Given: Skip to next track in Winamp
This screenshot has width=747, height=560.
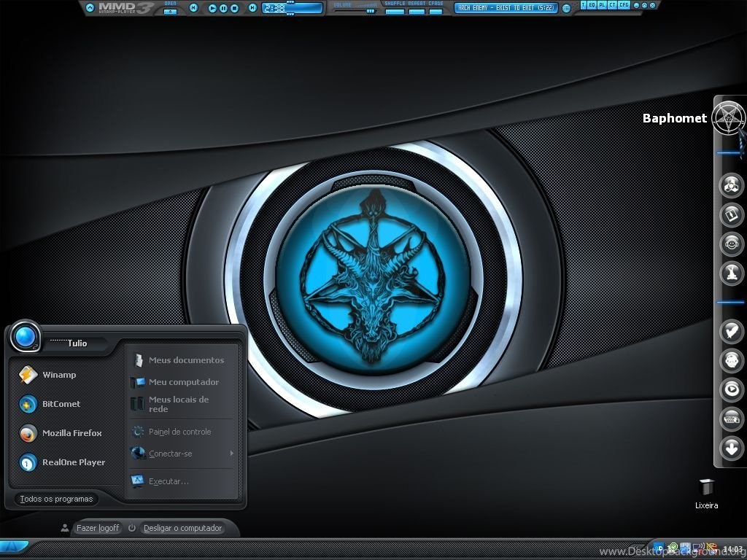Looking at the screenshot, I should point(253,7).
